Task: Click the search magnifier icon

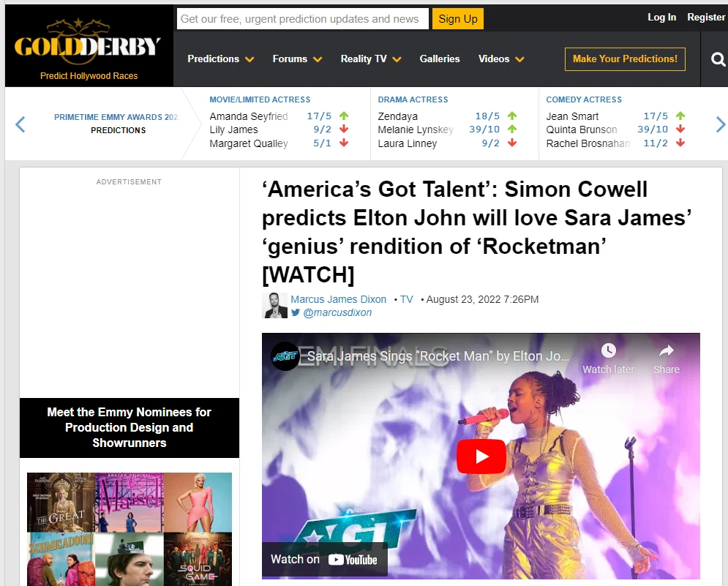Action: 718,59
